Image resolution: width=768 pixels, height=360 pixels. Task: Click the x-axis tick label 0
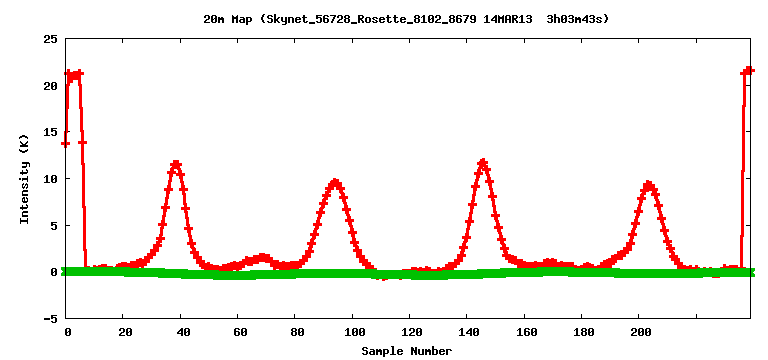click(x=68, y=333)
